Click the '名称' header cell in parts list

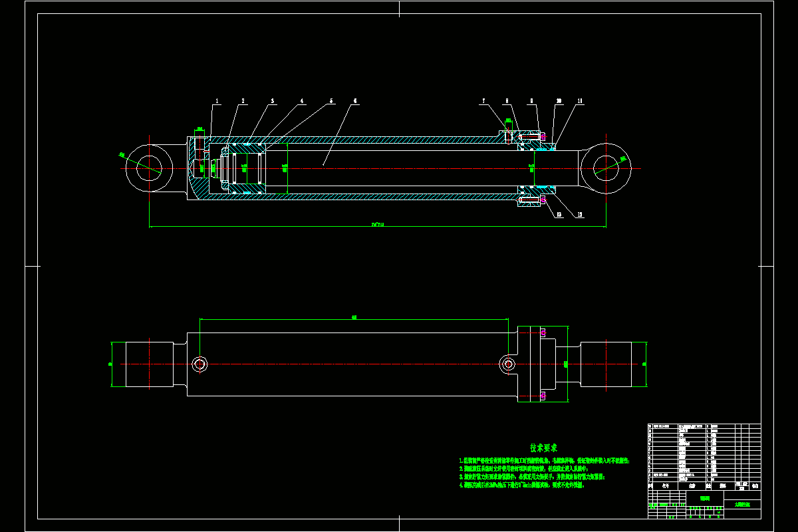(692, 486)
